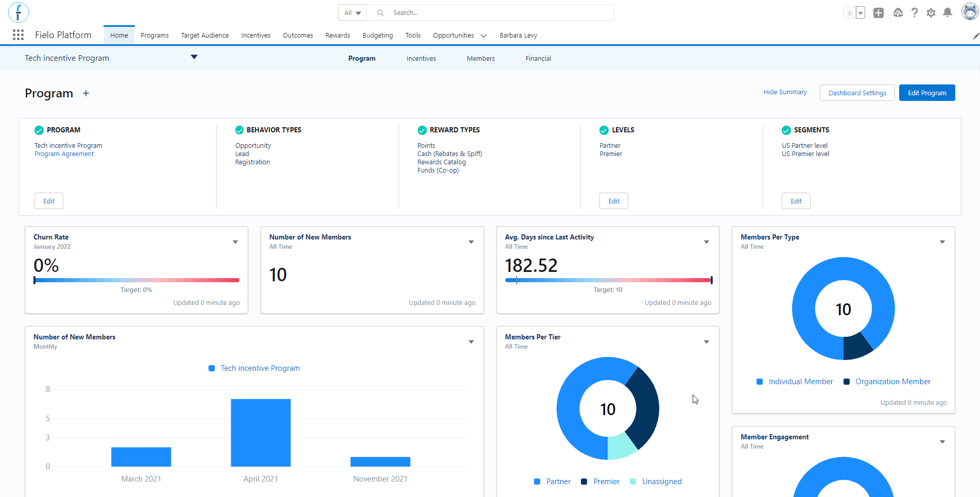Open the Notifications bell icon
Screen dimensions: 980x497
pos(948,13)
